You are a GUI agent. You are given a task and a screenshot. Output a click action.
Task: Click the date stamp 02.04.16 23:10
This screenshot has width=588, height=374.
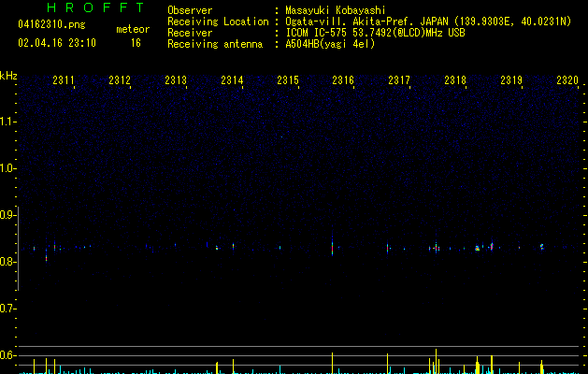coord(57,43)
